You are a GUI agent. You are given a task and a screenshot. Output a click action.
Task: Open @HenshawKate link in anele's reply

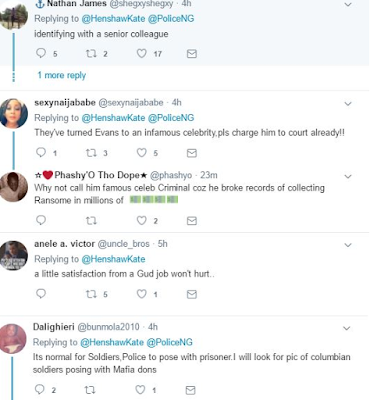(113, 259)
